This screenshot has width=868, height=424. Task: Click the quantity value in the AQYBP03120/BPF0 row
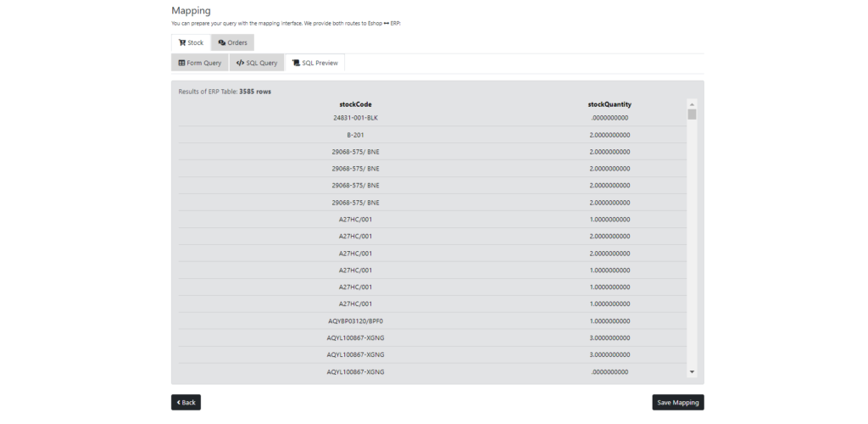pos(609,321)
